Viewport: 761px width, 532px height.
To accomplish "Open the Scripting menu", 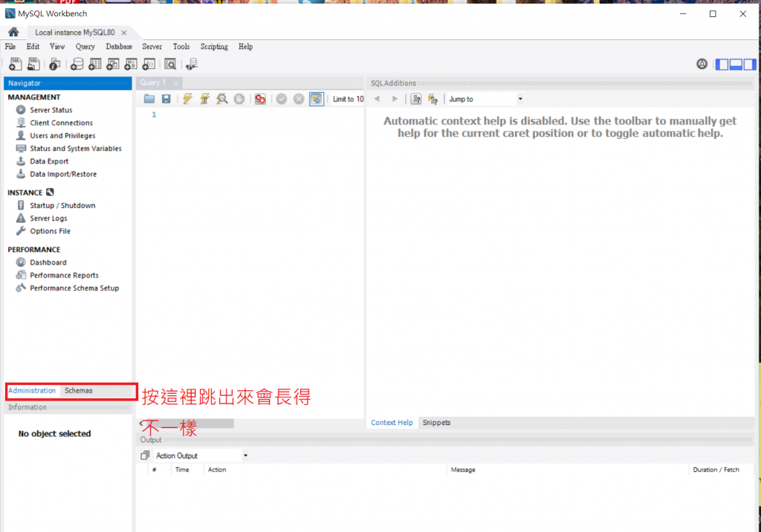I will 214,47.
